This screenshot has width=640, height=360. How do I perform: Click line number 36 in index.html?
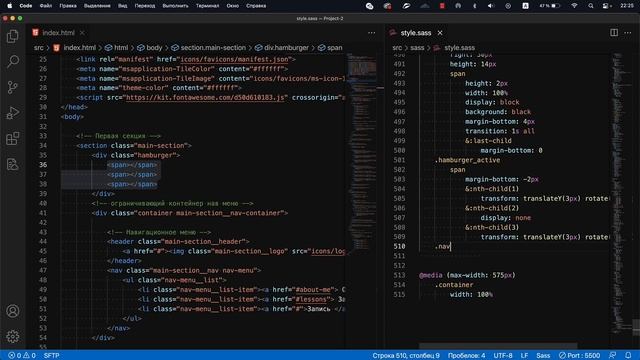click(43, 165)
